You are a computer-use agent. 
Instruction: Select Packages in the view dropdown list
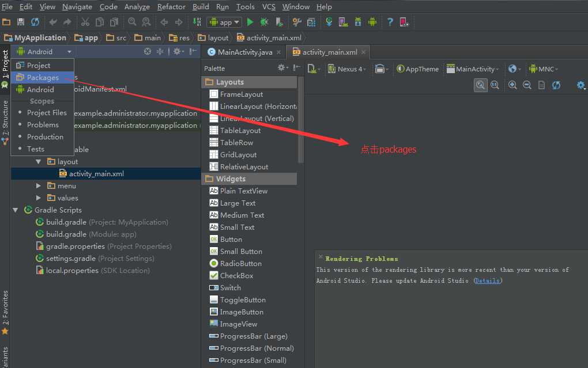tap(43, 77)
